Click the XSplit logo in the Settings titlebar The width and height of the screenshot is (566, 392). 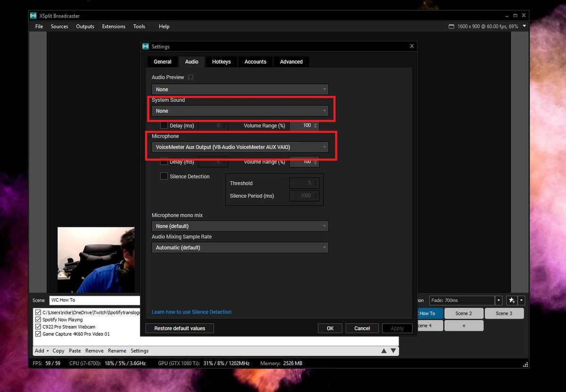point(145,46)
